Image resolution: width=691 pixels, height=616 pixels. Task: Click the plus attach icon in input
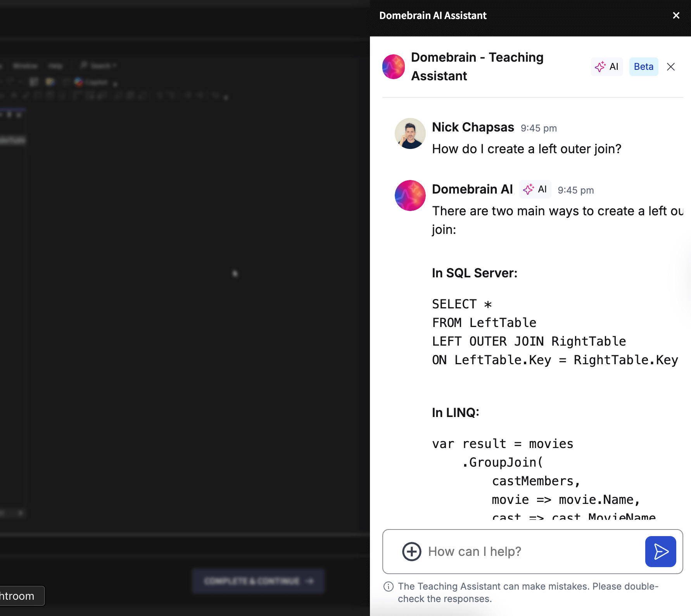click(x=411, y=552)
